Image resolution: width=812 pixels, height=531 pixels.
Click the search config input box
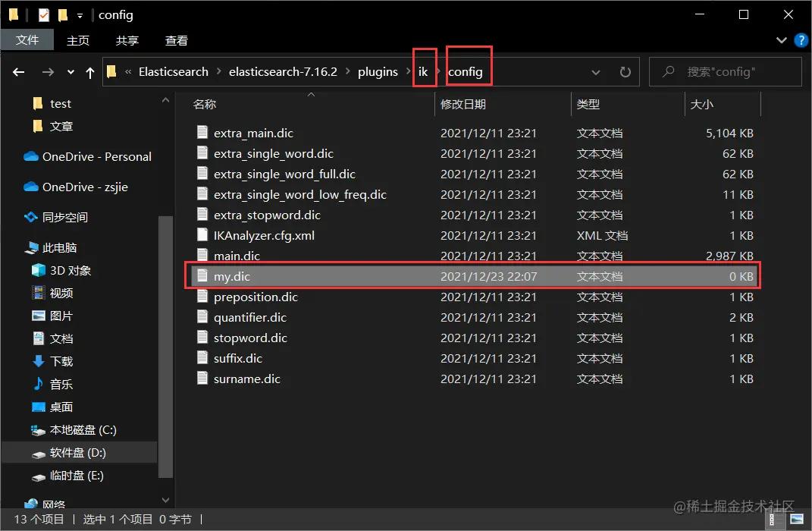[x=726, y=71]
